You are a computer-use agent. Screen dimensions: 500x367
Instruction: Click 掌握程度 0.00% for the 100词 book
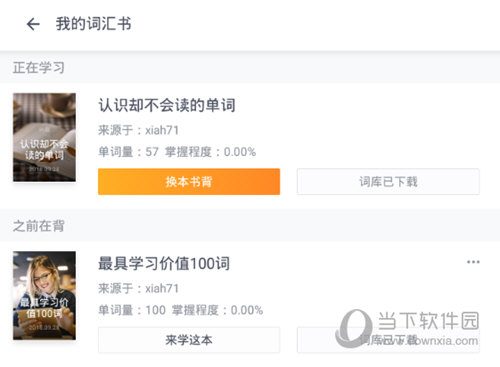click(217, 310)
